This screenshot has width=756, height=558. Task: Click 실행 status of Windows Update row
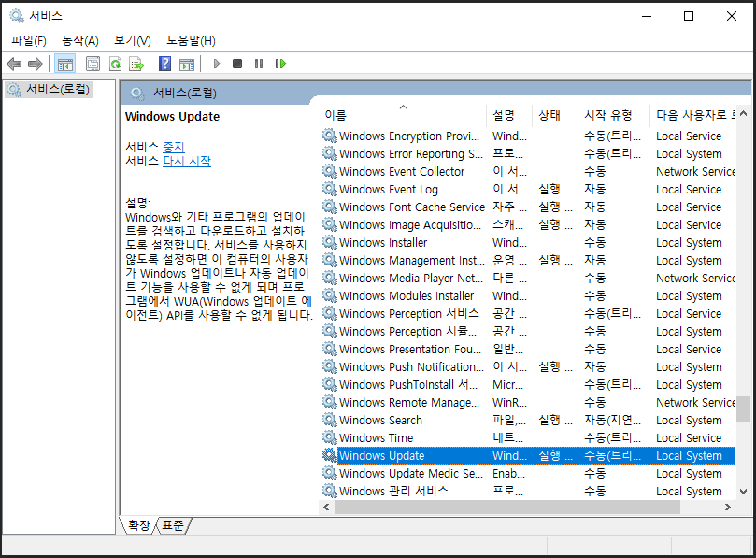click(555, 456)
